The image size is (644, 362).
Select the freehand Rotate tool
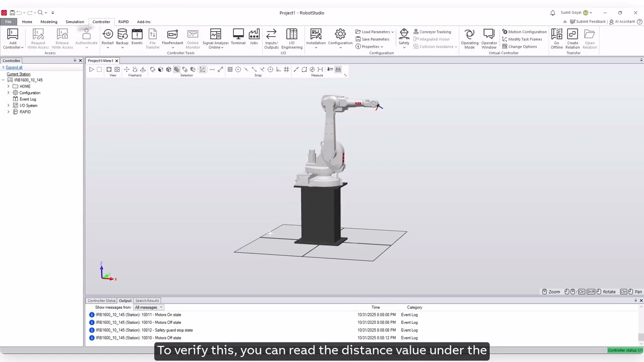[x=135, y=69]
